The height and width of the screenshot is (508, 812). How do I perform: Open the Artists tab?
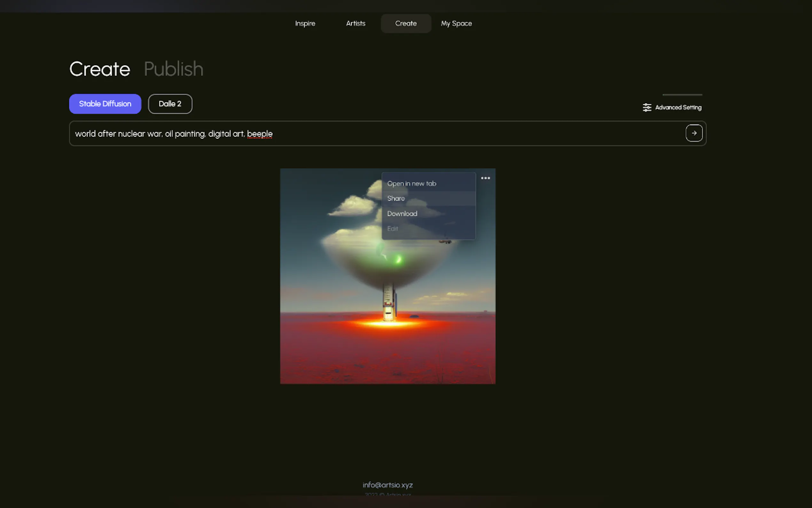click(x=355, y=24)
